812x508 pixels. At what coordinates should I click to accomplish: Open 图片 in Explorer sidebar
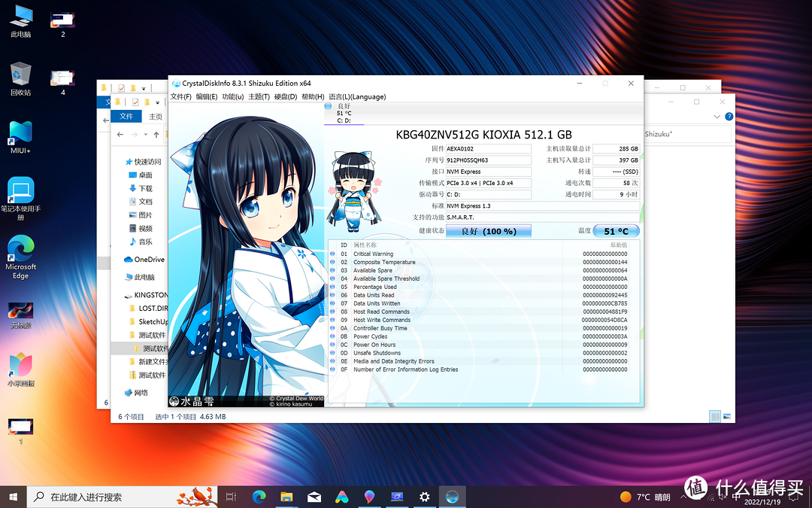pyautogui.click(x=141, y=215)
